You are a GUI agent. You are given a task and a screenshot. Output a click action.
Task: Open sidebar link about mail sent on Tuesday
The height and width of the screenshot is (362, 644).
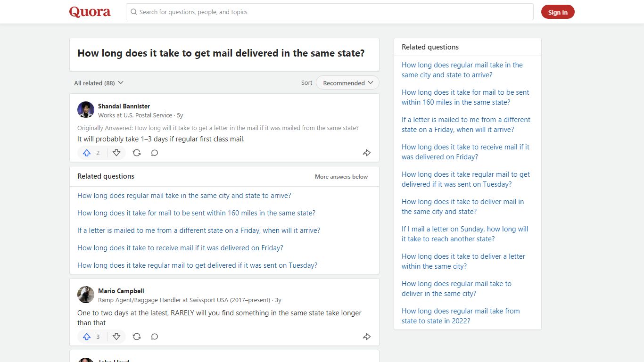pyautogui.click(x=466, y=179)
